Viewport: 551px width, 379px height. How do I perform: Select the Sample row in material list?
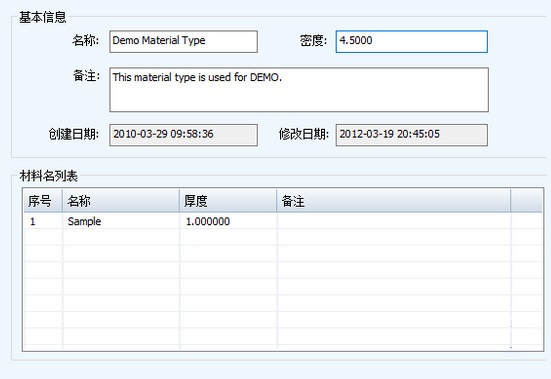[283, 221]
